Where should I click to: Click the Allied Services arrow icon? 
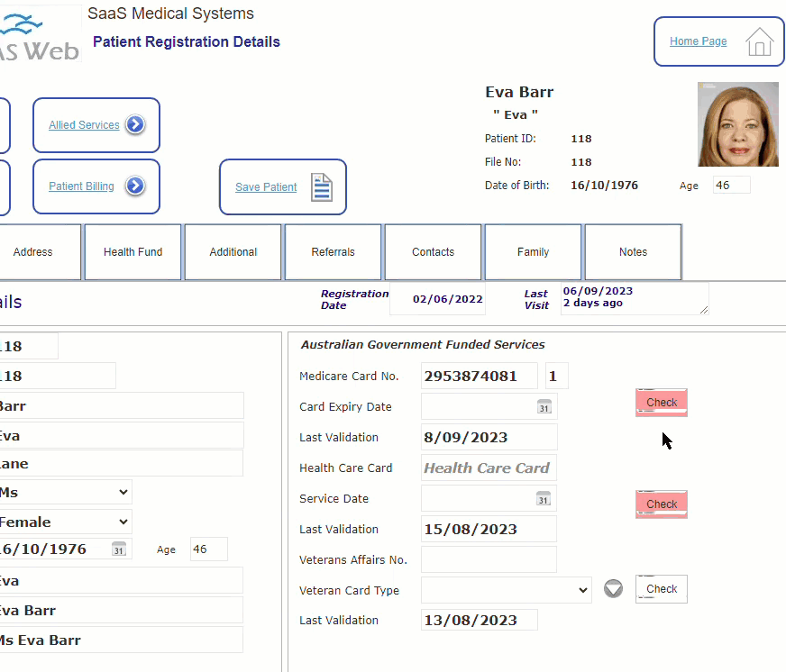[x=135, y=124]
